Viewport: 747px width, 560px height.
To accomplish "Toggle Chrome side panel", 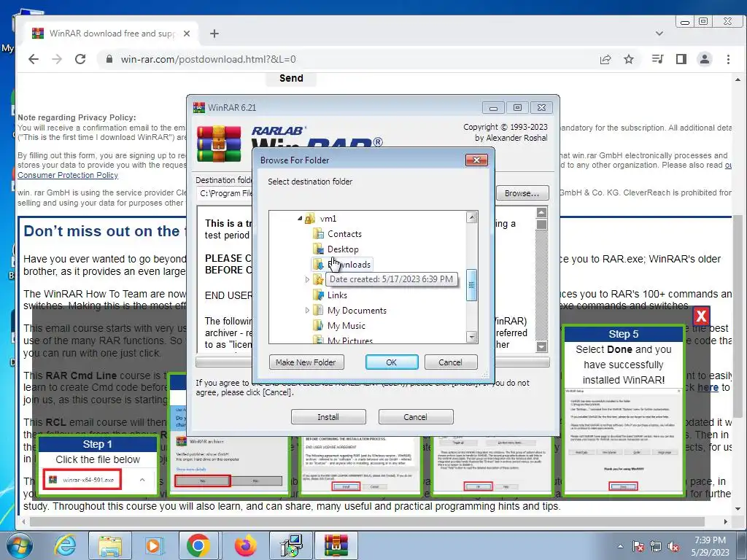I will point(681,59).
